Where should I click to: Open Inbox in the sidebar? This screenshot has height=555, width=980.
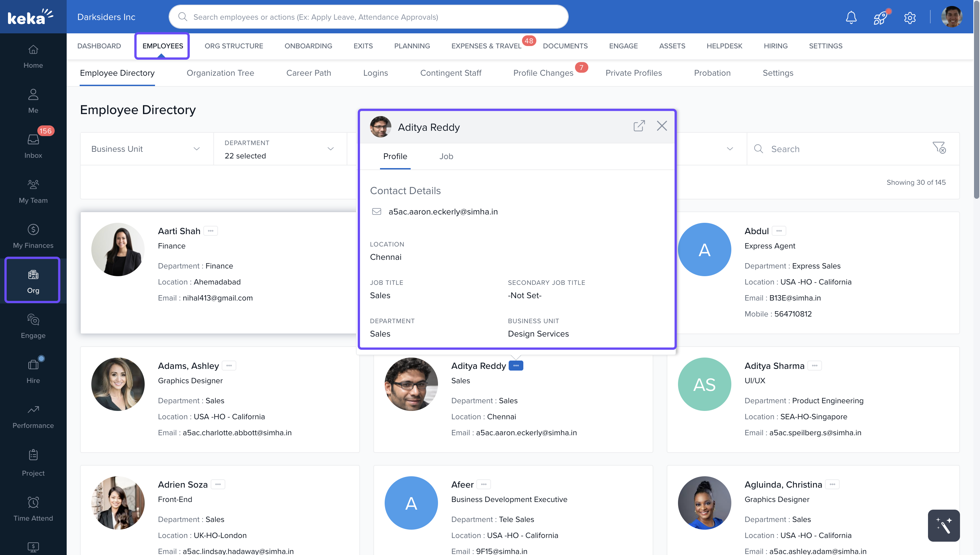pos(33,146)
